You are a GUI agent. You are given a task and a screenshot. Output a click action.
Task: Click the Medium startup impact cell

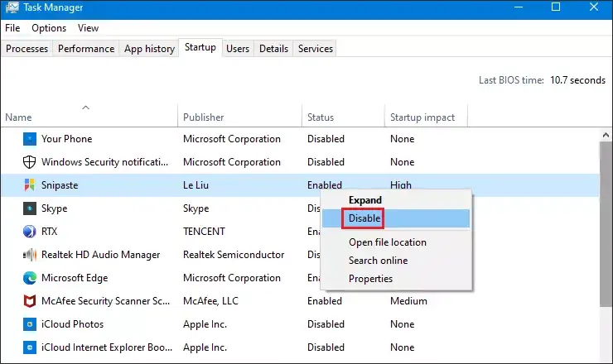pos(408,301)
